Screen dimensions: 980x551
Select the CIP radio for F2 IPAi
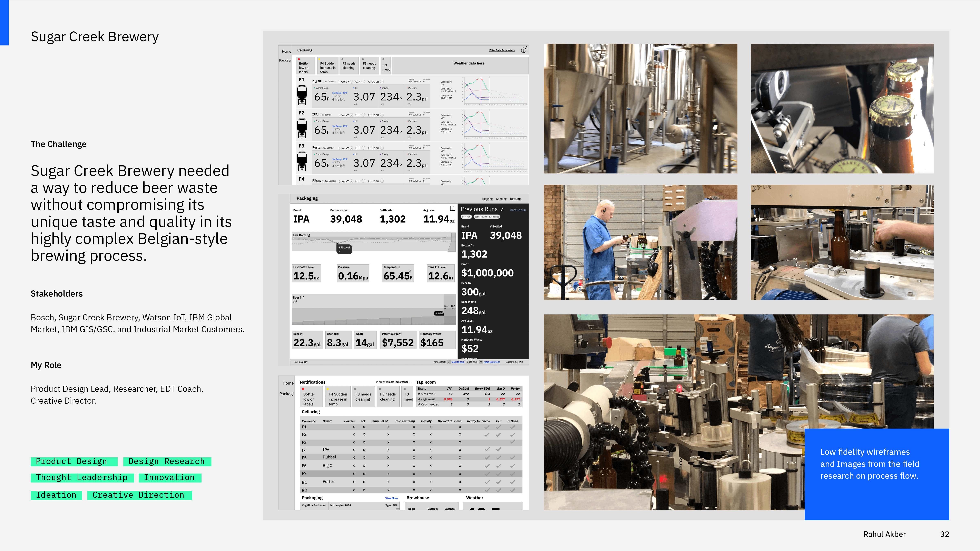[x=363, y=115]
